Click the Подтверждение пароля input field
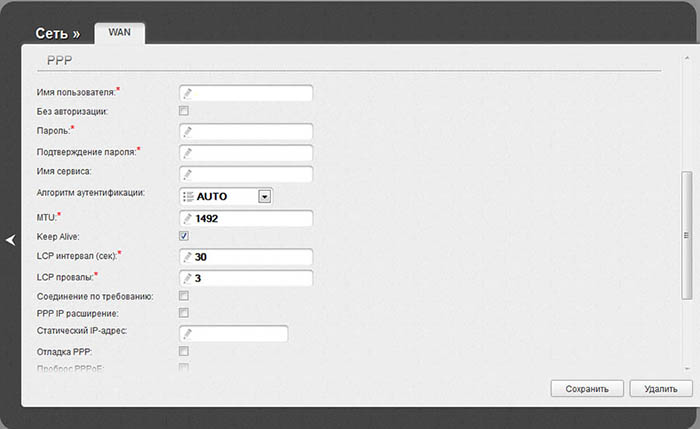This screenshot has width=700, height=429. click(246, 153)
